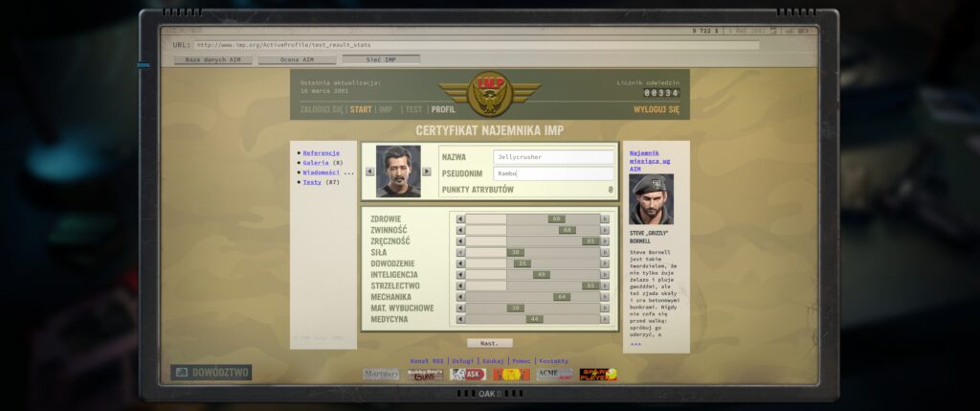Click the Inteligencja slider bar
The height and width of the screenshot is (411, 980).
pyautogui.click(x=532, y=274)
